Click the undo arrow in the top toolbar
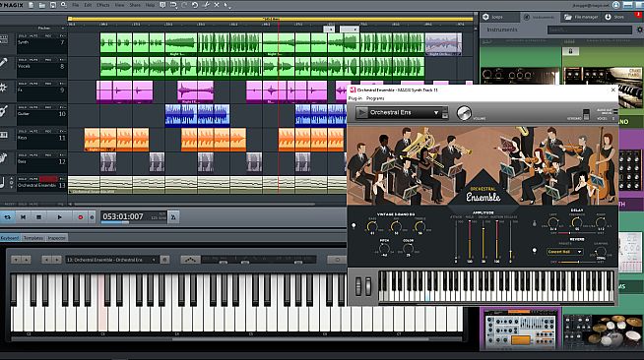Viewport: 644px width, 360px height. (x=173, y=5)
